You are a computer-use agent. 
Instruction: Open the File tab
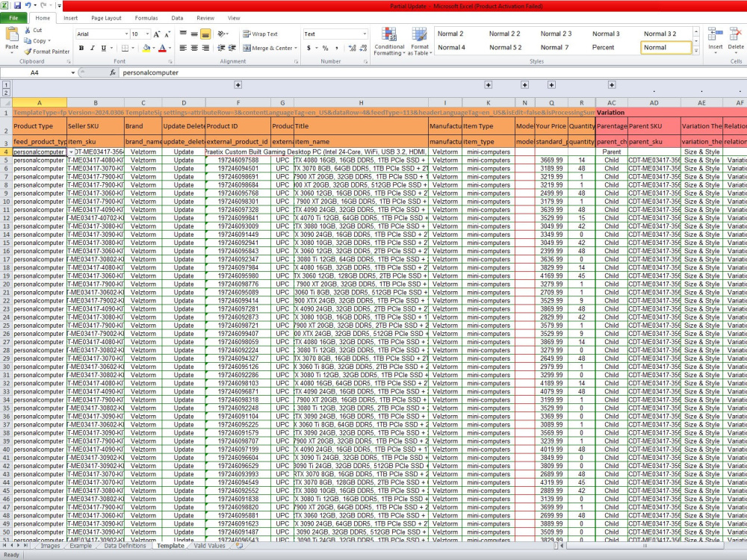pos(13,18)
